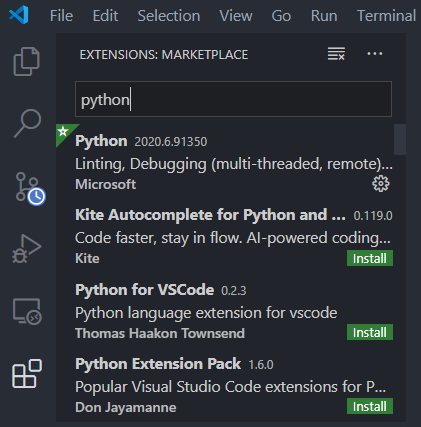Open Remote Explorer icon
The width and height of the screenshot is (421, 427).
(x=27, y=311)
